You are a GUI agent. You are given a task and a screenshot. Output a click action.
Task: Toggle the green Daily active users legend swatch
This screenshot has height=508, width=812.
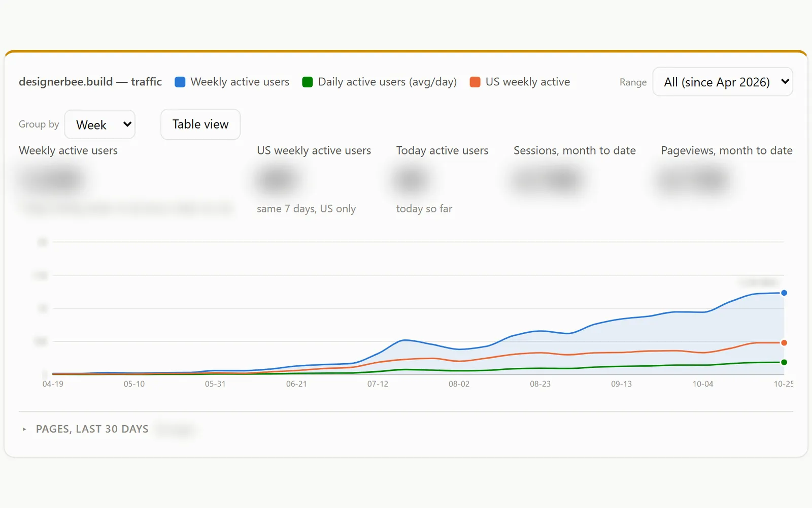[x=308, y=82]
